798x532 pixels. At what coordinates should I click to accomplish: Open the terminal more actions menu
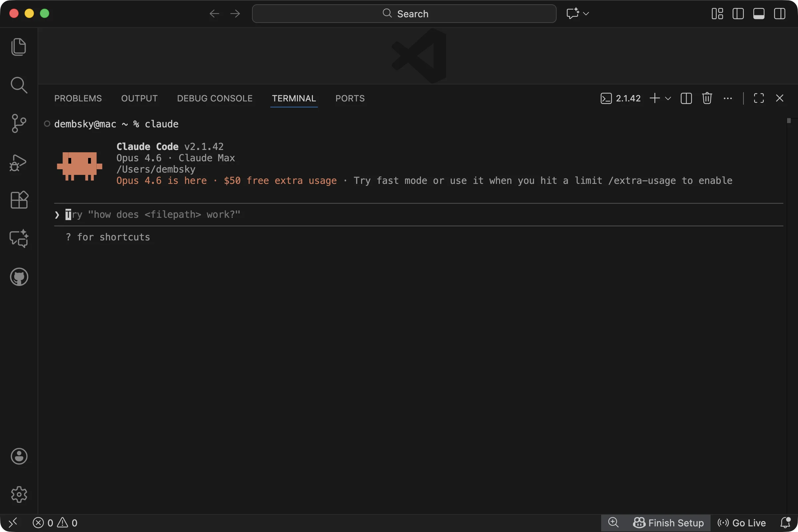728,98
